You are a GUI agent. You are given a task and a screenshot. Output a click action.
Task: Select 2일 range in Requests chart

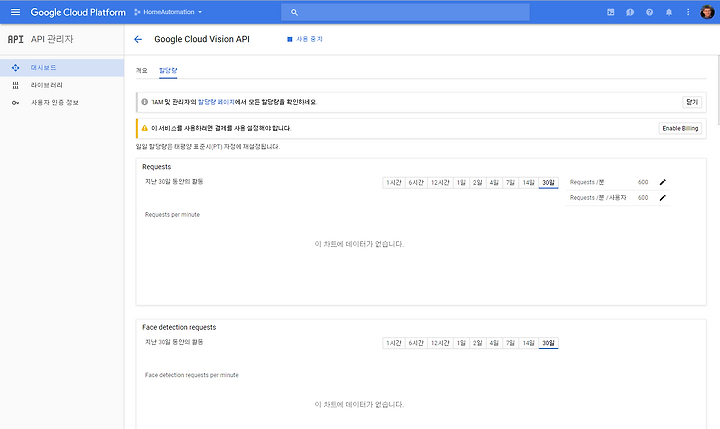(x=478, y=183)
